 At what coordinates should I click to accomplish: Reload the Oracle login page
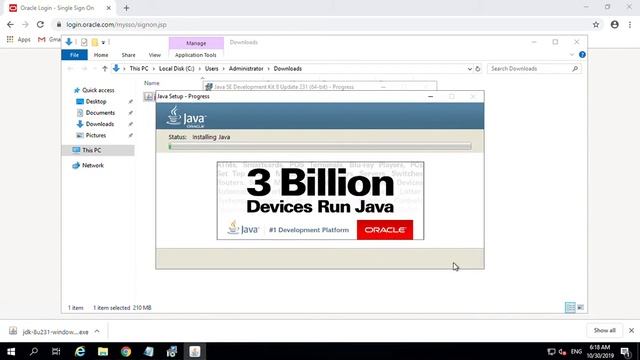pos(40,24)
